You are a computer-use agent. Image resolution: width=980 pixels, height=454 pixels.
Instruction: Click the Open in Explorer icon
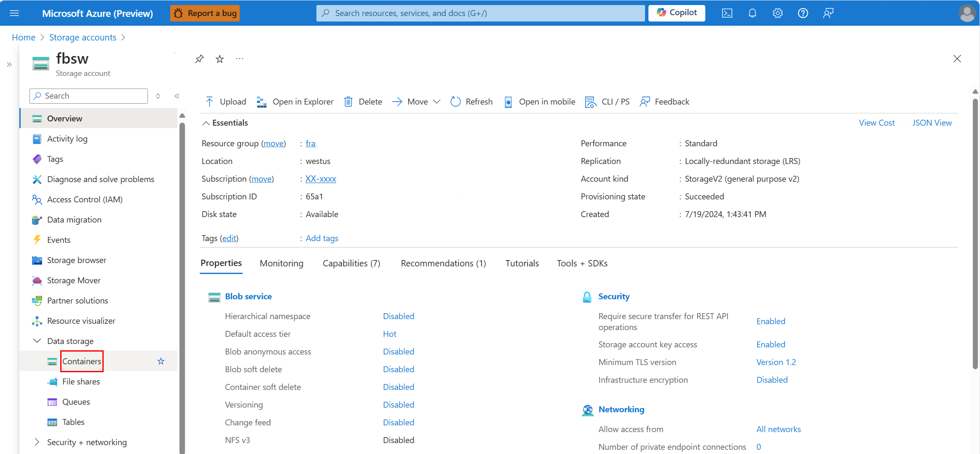(x=262, y=102)
